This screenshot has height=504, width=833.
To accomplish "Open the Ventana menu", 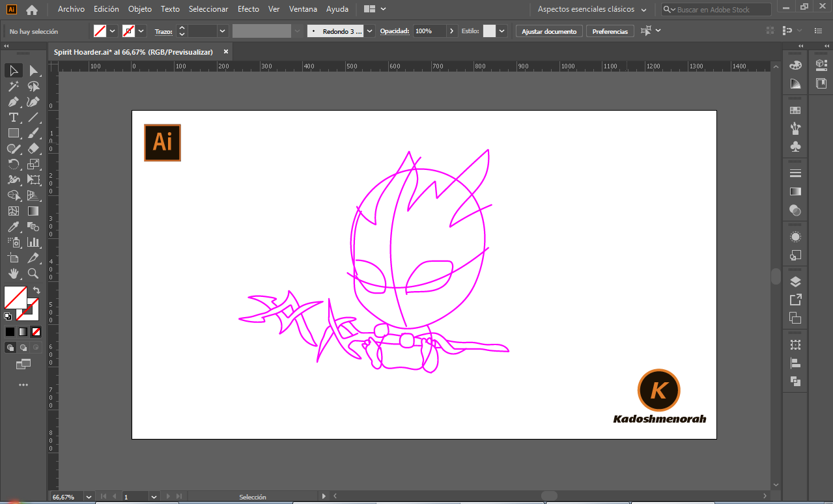I will coord(304,9).
